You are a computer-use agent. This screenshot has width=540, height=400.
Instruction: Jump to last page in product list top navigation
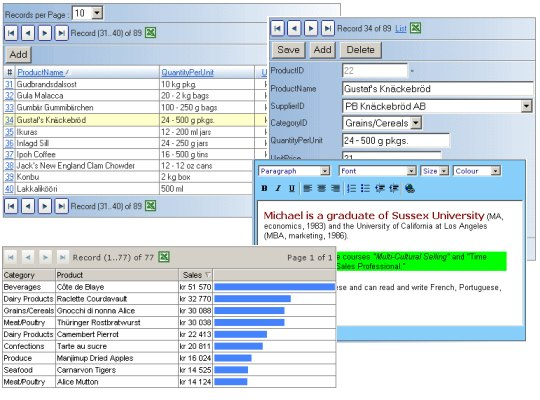[x=62, y=33]
